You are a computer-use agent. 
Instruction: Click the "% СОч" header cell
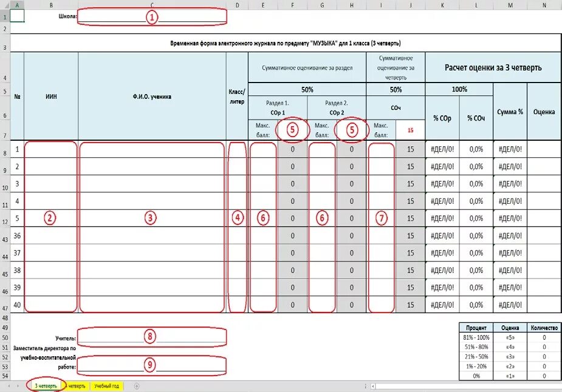click(x=476, y=118)
